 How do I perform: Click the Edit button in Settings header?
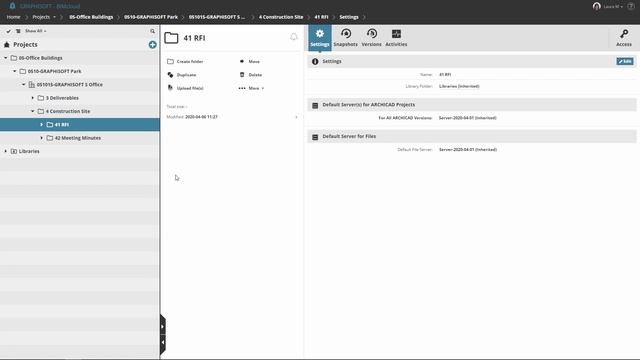pos(624,61)
